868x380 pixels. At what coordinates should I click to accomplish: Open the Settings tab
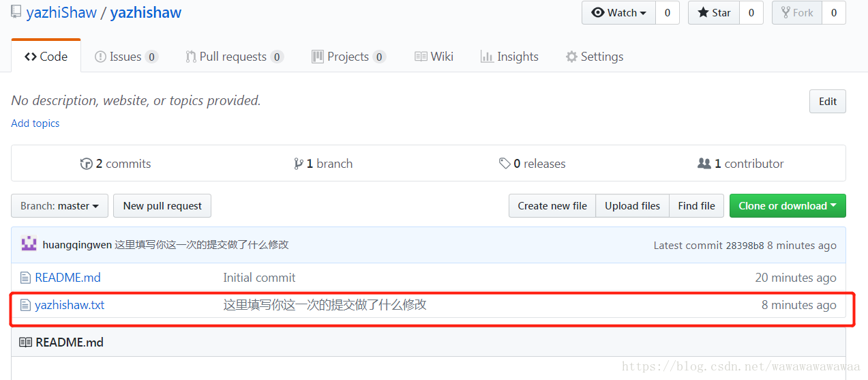[595, 57]
